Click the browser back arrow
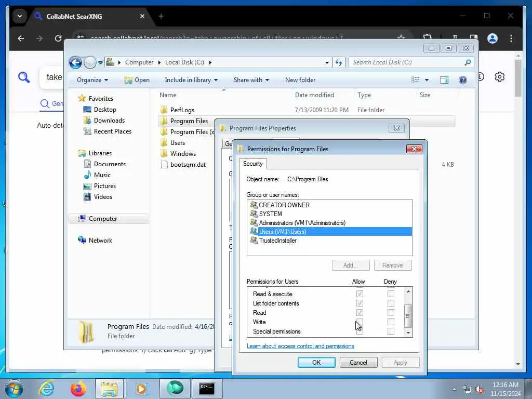The height and width of the screenshot is (399, 532). tap(21, 38)
